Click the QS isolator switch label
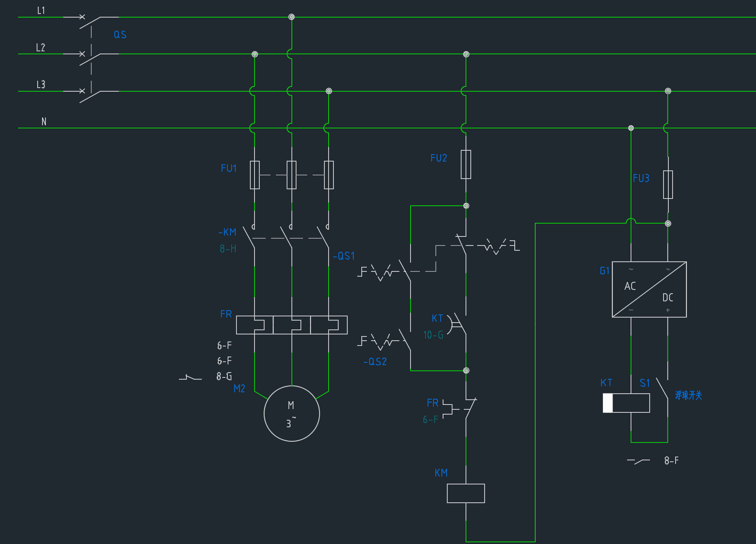756x544 pixels. pyautogui.click(x=120, y=35)
